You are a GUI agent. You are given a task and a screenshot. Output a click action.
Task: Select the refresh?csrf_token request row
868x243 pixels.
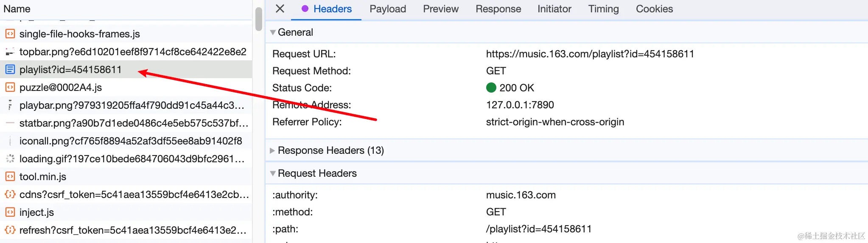tap(126, 230)
